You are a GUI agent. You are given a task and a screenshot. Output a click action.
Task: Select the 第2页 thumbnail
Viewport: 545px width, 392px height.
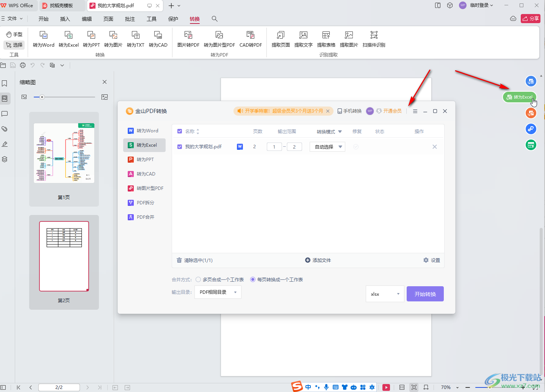click(64, 262)
